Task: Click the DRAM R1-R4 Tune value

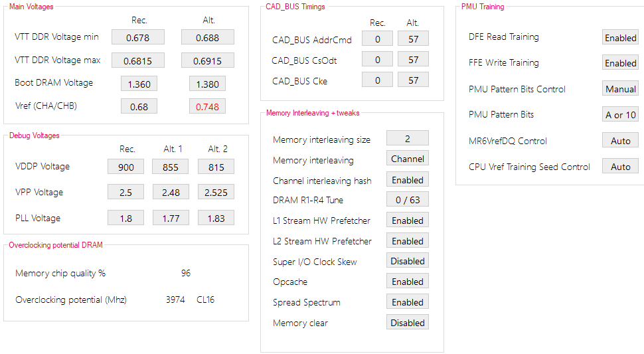Action: pos(408,200)
